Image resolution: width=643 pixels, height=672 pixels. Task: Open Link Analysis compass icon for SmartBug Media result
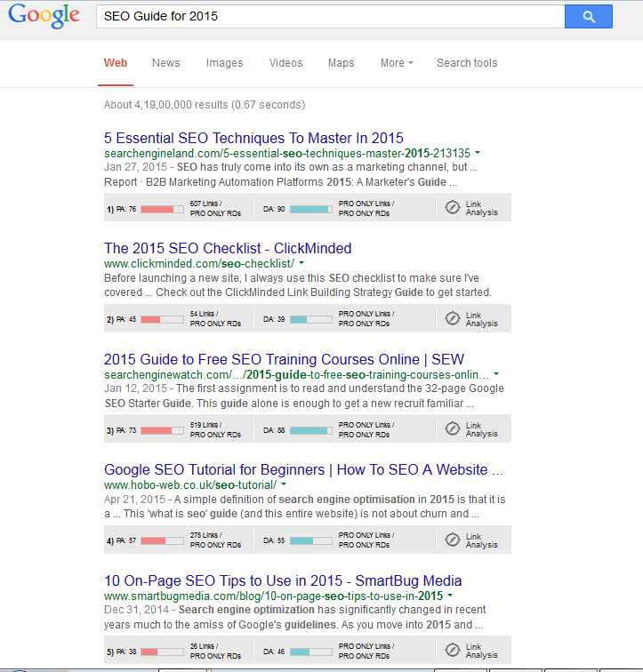pos(453,650)
